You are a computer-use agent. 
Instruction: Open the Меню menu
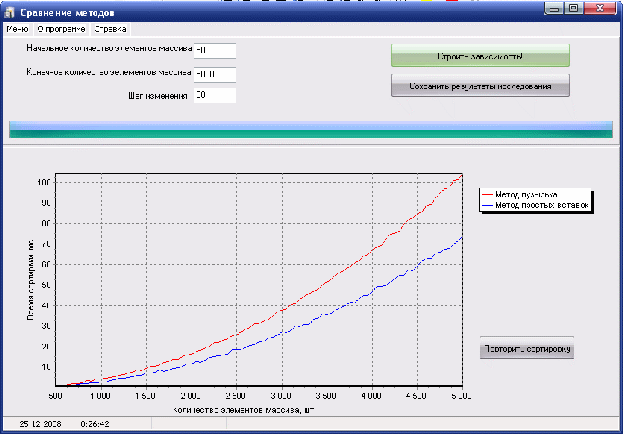coord(17,29)
